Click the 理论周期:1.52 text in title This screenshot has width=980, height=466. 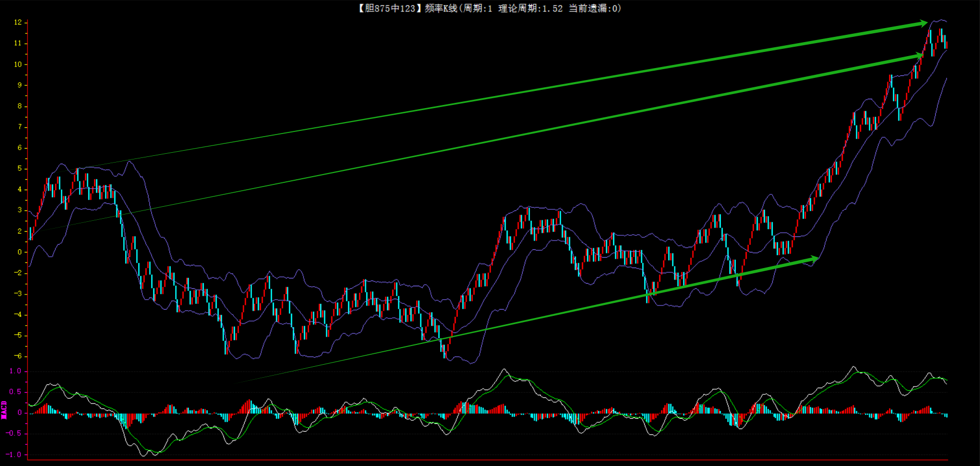click(531, 8)
